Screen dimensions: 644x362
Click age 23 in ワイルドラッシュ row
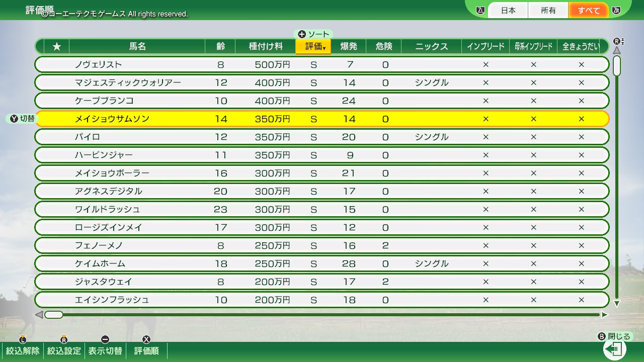click(x=220, y=210)
